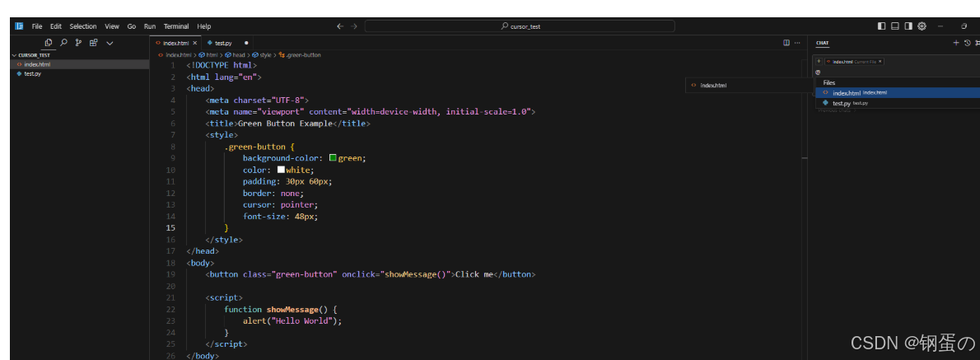
Task: Start a new chat with plus
Action: tap(955, 43)
